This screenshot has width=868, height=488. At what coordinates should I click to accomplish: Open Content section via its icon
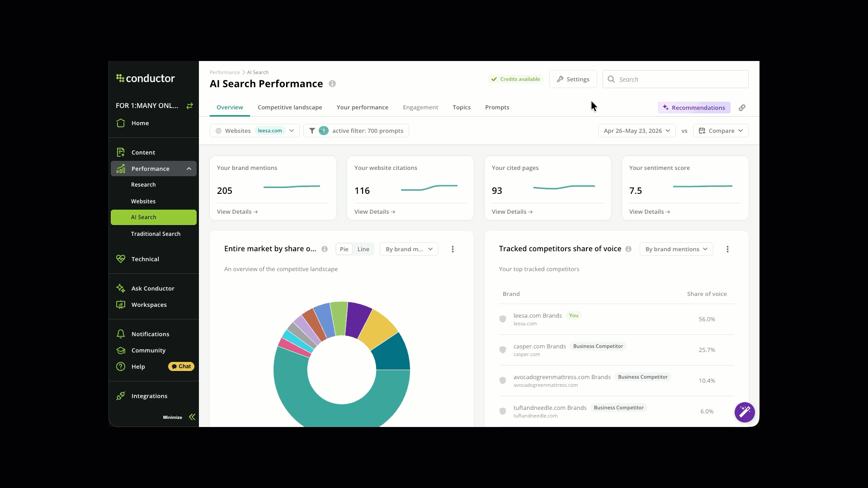point(121,152)
